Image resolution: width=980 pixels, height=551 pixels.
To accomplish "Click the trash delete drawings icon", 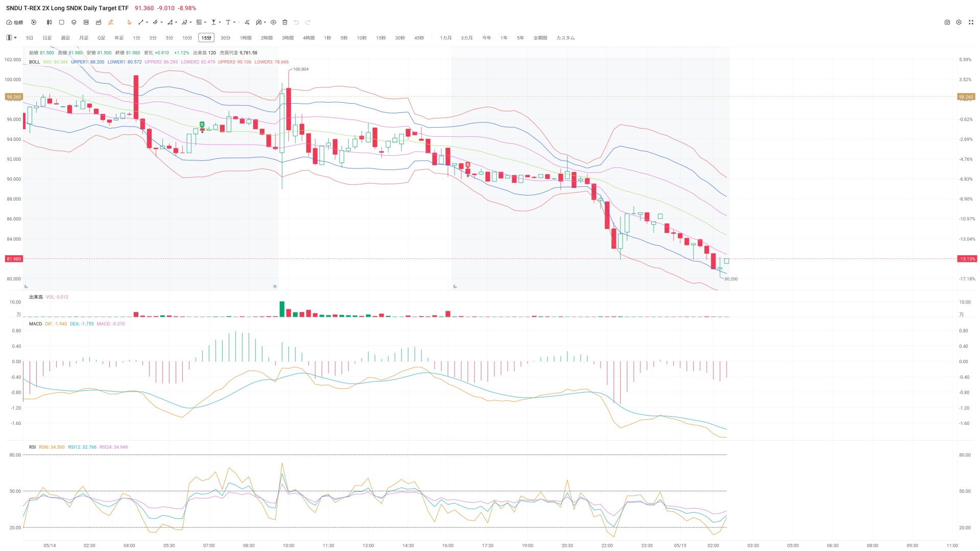I will 285,22.
